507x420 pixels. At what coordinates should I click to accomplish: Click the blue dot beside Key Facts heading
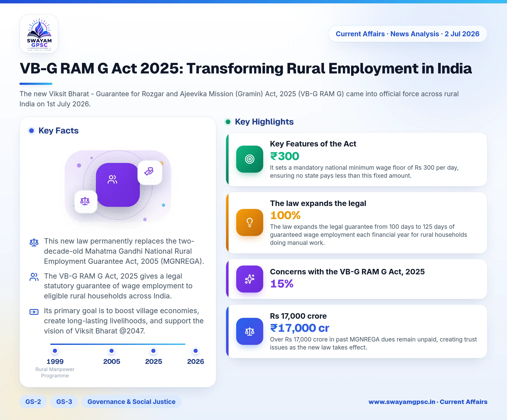tap(31, 131)
